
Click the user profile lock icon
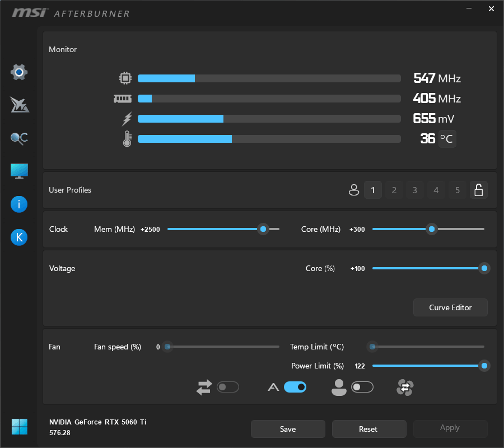tap(478, 190)
